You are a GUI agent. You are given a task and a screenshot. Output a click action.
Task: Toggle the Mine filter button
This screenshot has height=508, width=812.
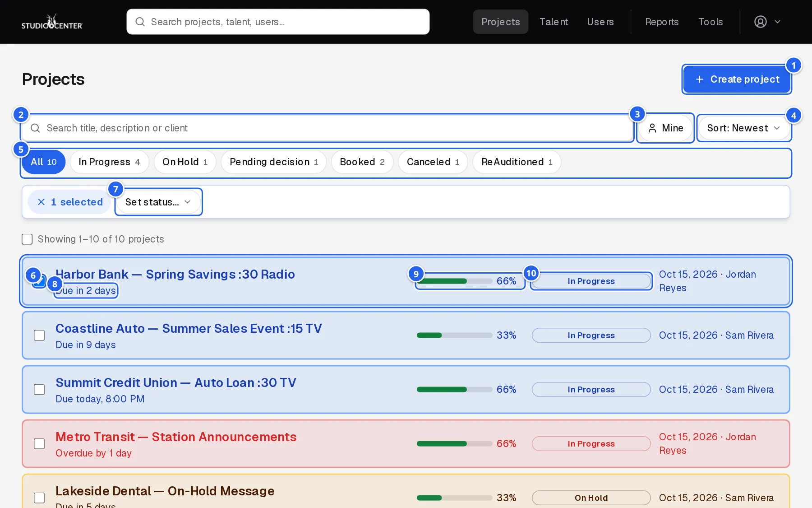pyautogui.click(x=665, y=128)
